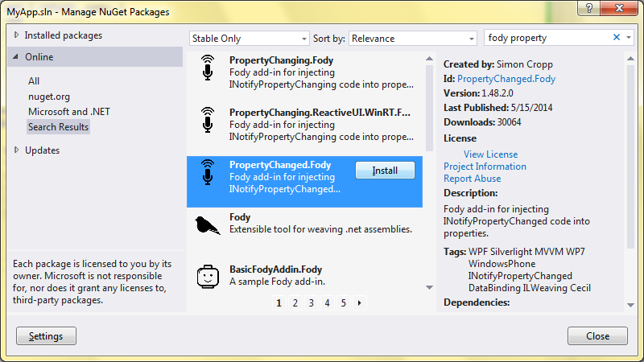The width and height of the screenshot is (644, 362).
Task: Expand the Updates section
Action: coord(16,150)
